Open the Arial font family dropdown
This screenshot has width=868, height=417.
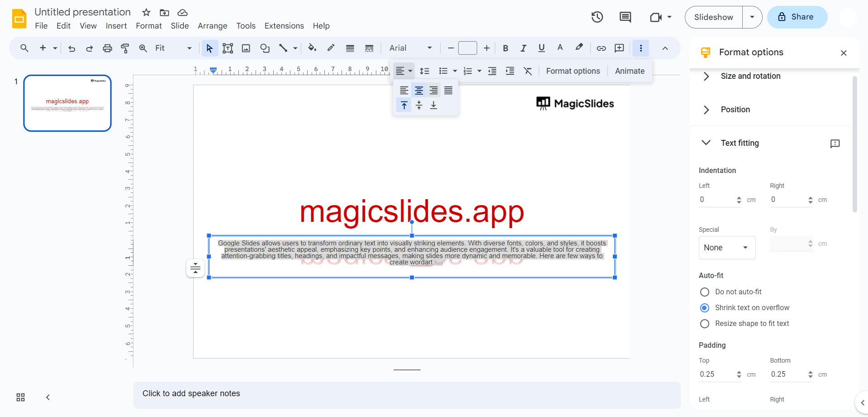411,48
